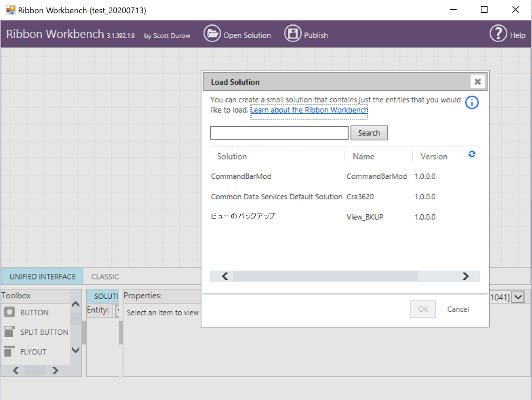Click the solution list horizontal scrollbar thumb

coord(326,276)
